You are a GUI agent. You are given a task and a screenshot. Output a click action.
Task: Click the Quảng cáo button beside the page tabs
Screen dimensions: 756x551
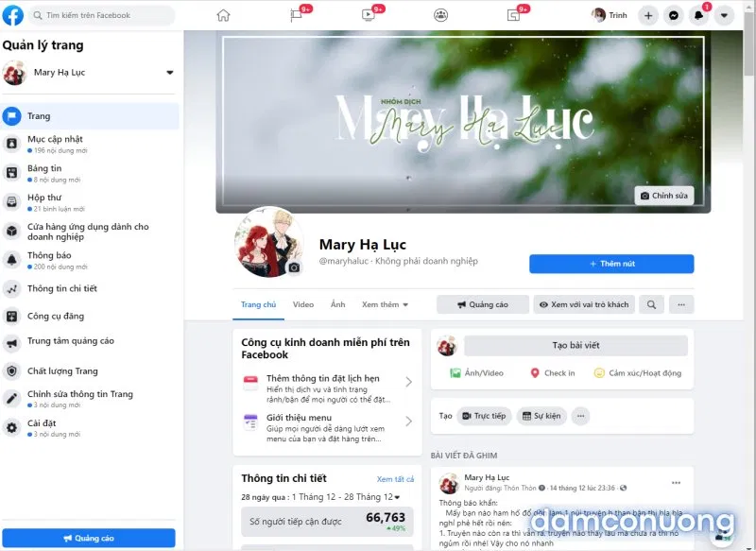[x=483, y=304]
